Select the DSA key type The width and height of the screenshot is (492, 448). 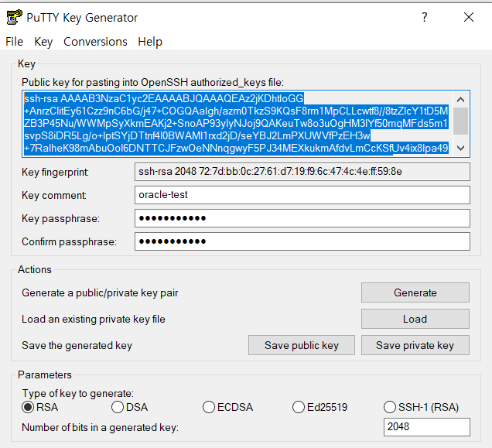tap(130, 407)
